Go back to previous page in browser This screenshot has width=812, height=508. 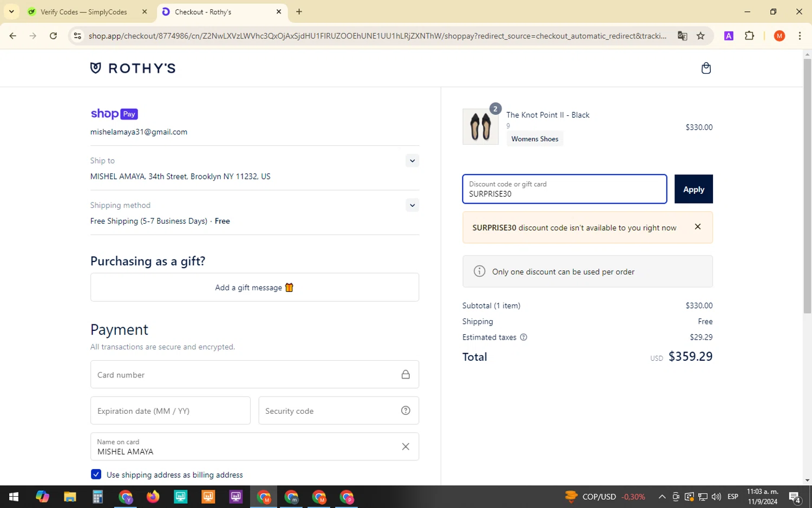(13, 36)
